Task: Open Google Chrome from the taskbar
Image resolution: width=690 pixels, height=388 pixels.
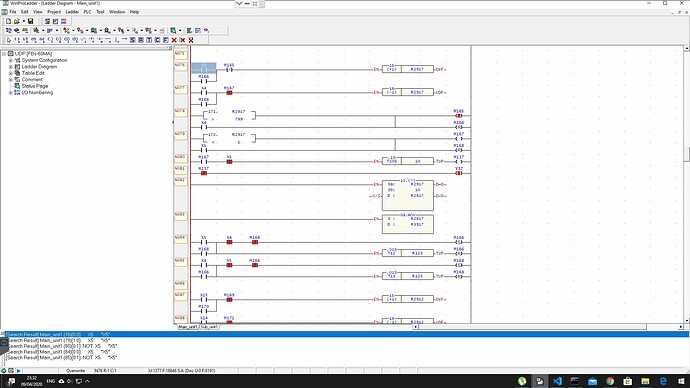Action: tap(610, 381)
